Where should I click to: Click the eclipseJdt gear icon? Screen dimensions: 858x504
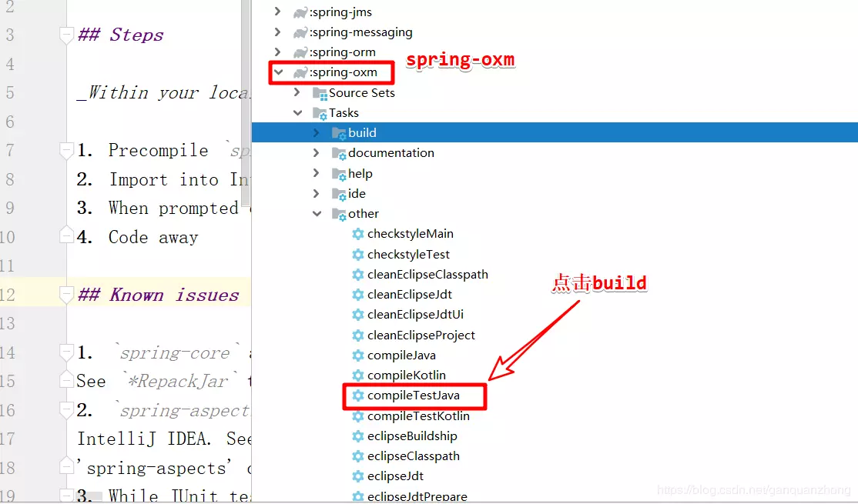pyautogui.click(x=358, y=476)
